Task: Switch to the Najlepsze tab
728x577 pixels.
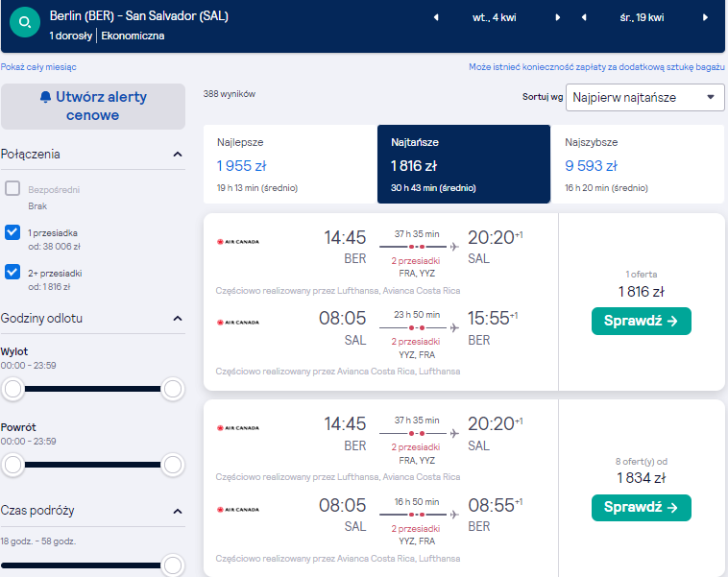Action: (290, 164)
